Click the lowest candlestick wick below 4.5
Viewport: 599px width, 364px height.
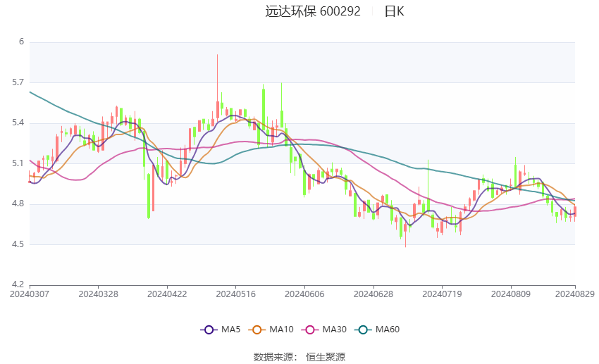(x=405, y=244)
